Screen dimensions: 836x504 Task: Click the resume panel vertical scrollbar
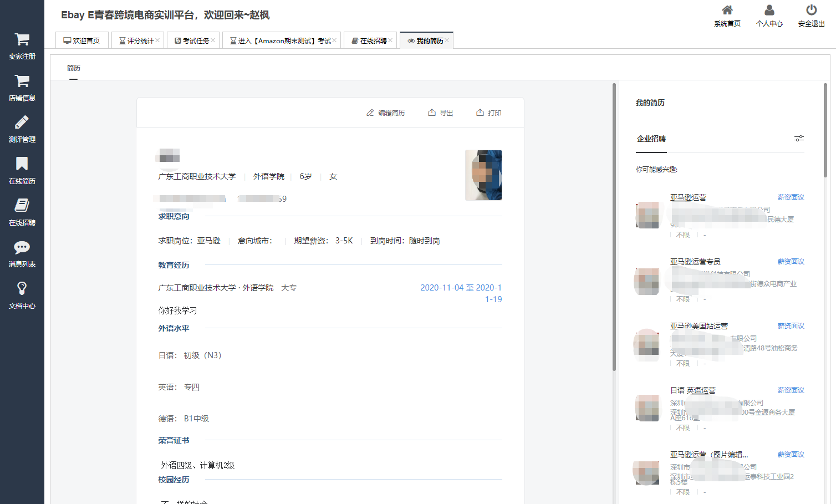click(x=614, y=227)
